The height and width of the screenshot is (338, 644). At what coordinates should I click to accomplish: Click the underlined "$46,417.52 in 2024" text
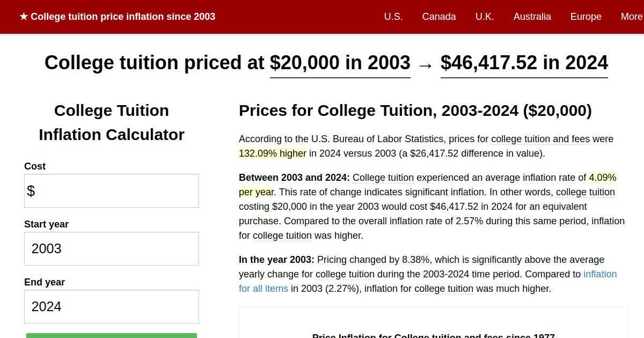tap(524, 63)
